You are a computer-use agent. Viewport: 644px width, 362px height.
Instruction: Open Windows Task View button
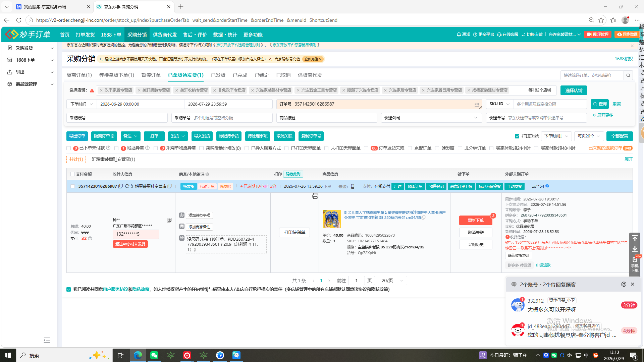pyautogui.click(x=121, y=355)
